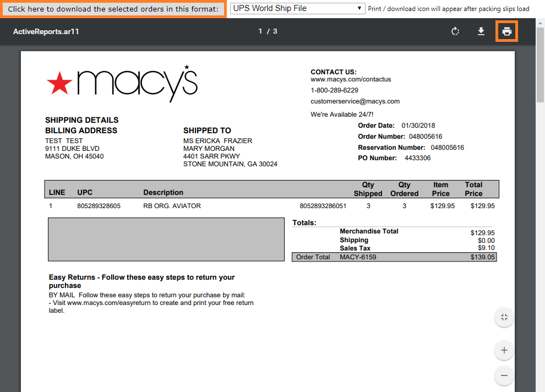Zoom out with the minus button
Image resolution: width=545 pixels, height=392 pixels.
click(x=504, y=375)
